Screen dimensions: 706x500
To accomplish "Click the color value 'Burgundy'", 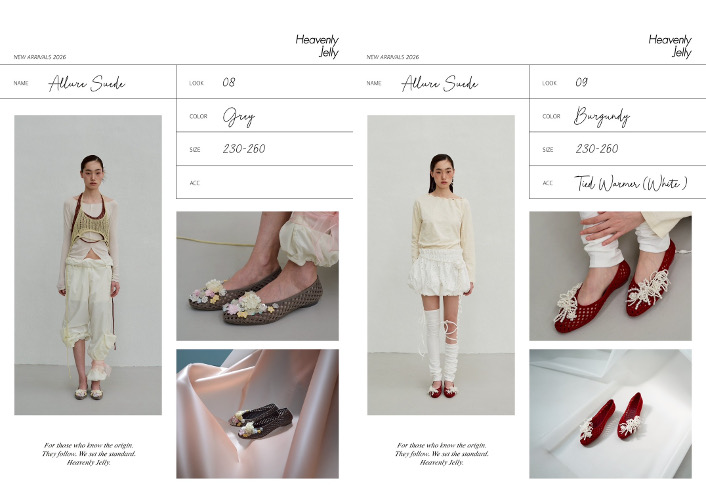I will click(x=602, y=117).
